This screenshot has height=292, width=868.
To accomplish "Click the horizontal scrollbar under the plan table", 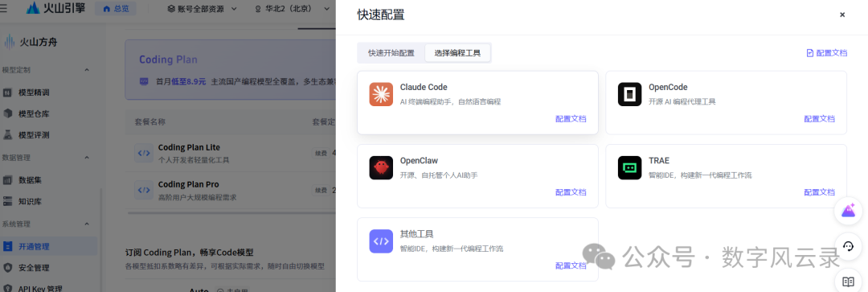I will tap(231, 212).
